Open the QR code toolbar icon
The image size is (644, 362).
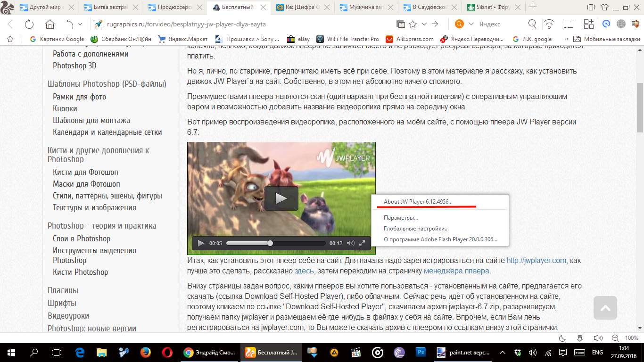(588, 24)
